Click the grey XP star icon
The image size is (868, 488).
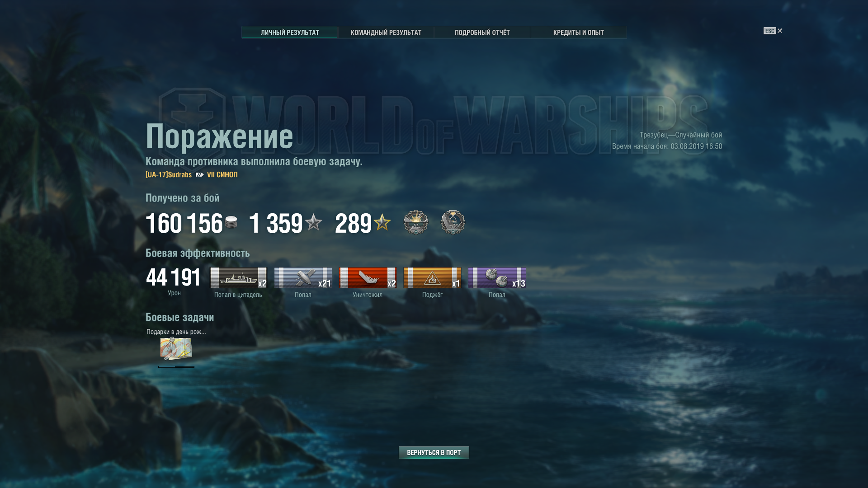point(313,222)
